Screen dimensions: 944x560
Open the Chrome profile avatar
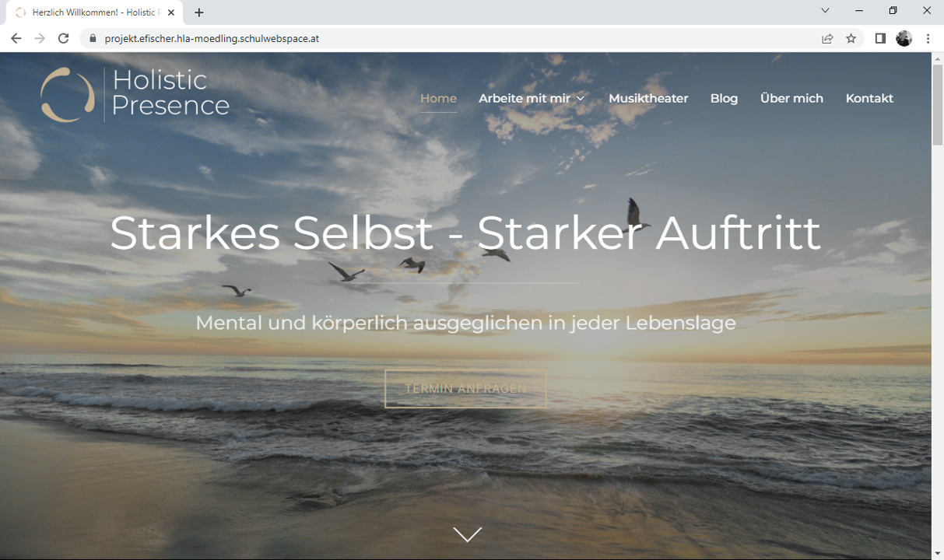904,38
